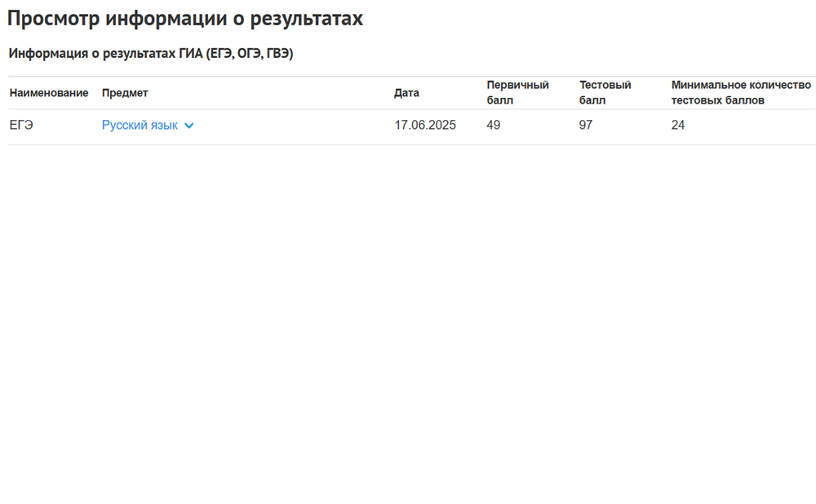Open the Русский язык subject link

(x=140, y=126)
